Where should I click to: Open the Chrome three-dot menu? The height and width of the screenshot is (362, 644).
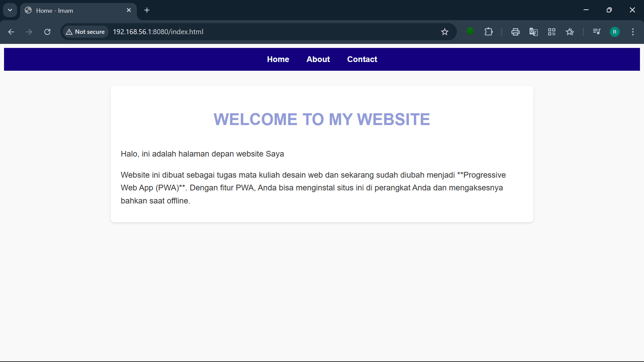(633, 32)
